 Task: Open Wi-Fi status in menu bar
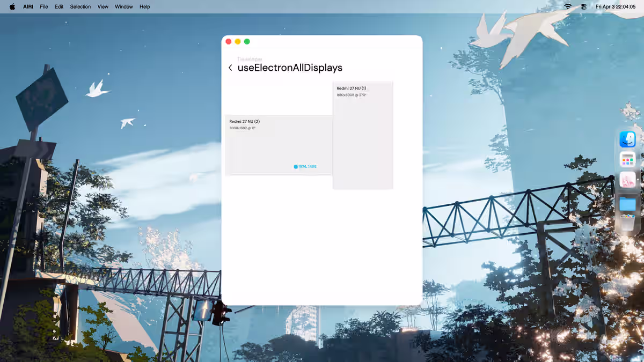tap(568, 6)
